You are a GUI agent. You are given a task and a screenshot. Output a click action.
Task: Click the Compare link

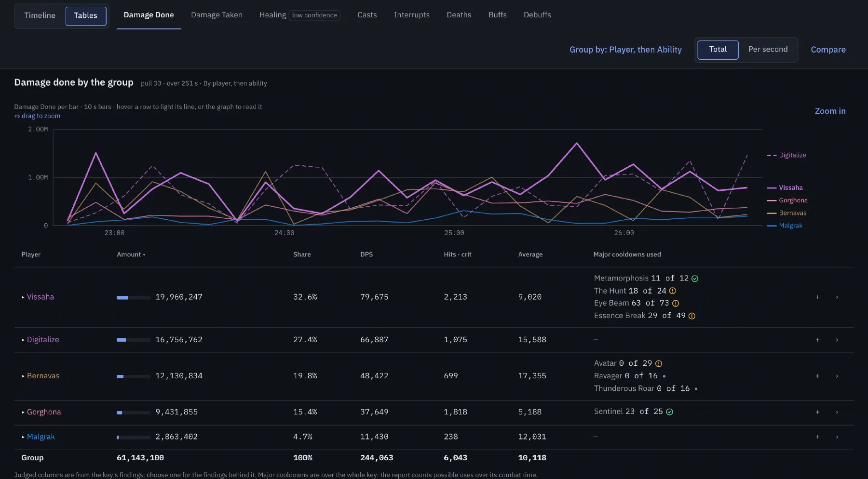pyautogui.click(x=828, y=50)
